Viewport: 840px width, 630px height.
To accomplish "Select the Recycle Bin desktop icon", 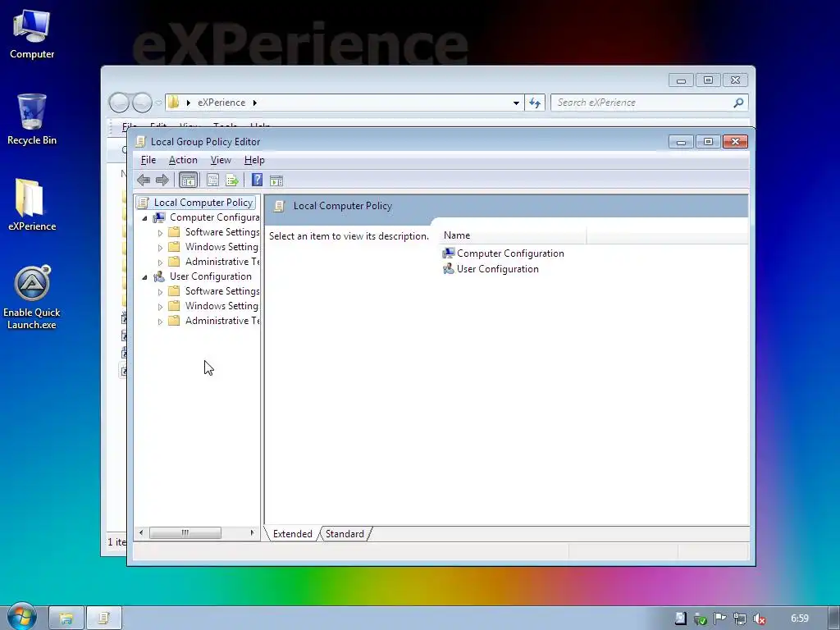I will (32, 119).
